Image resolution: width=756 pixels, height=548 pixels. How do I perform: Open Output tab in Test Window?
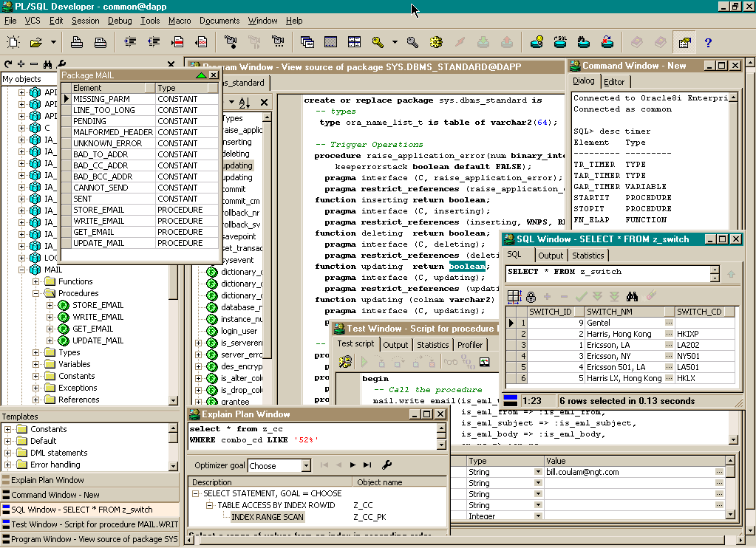tap(395, 345)
